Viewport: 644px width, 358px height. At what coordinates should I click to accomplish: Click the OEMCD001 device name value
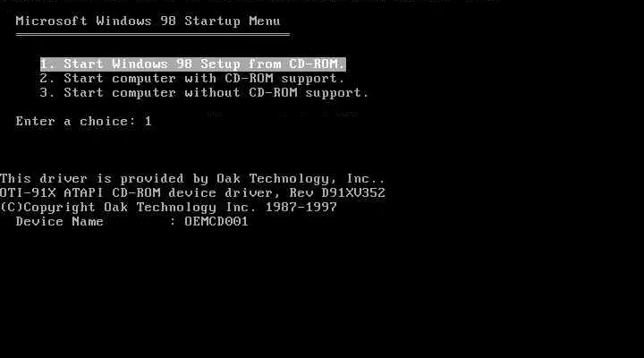pos(216,222)
